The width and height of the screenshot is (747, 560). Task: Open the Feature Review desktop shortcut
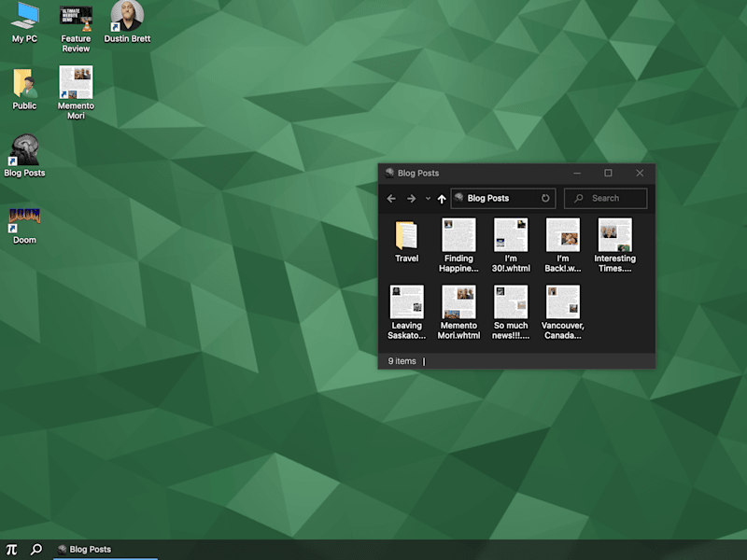click(x=76, y=28)
